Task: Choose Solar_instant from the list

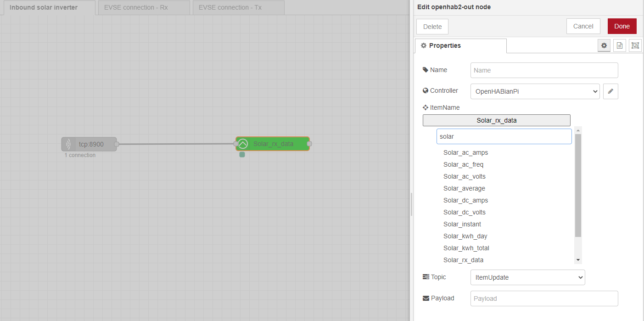Action: [462, 224]
